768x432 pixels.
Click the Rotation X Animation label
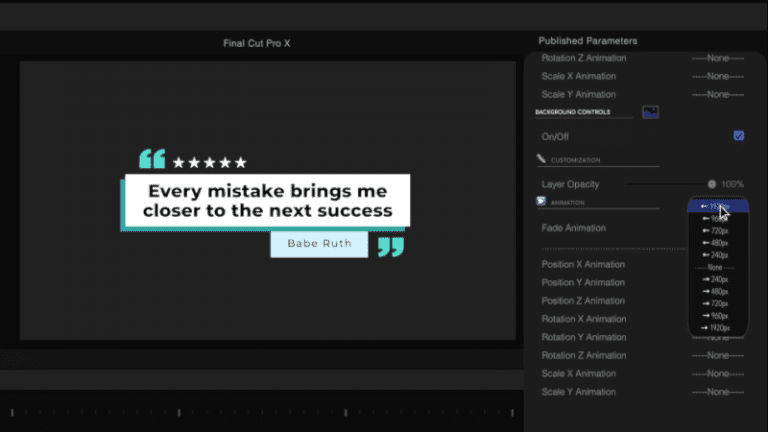click(583, 319)
